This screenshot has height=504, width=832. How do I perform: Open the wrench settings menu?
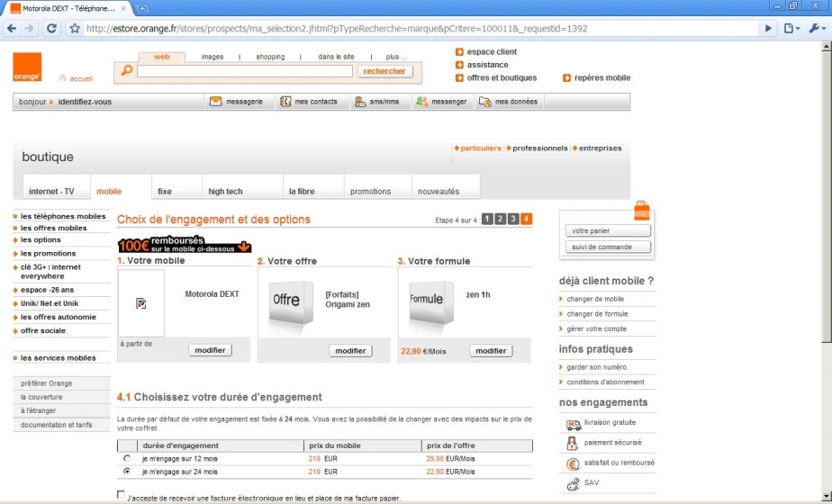816,29
